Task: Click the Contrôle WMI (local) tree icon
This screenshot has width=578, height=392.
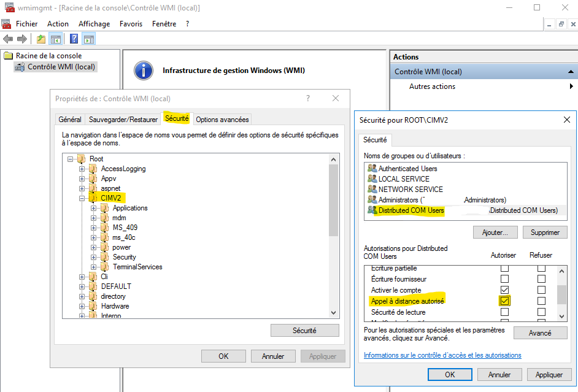Action: 20,67
